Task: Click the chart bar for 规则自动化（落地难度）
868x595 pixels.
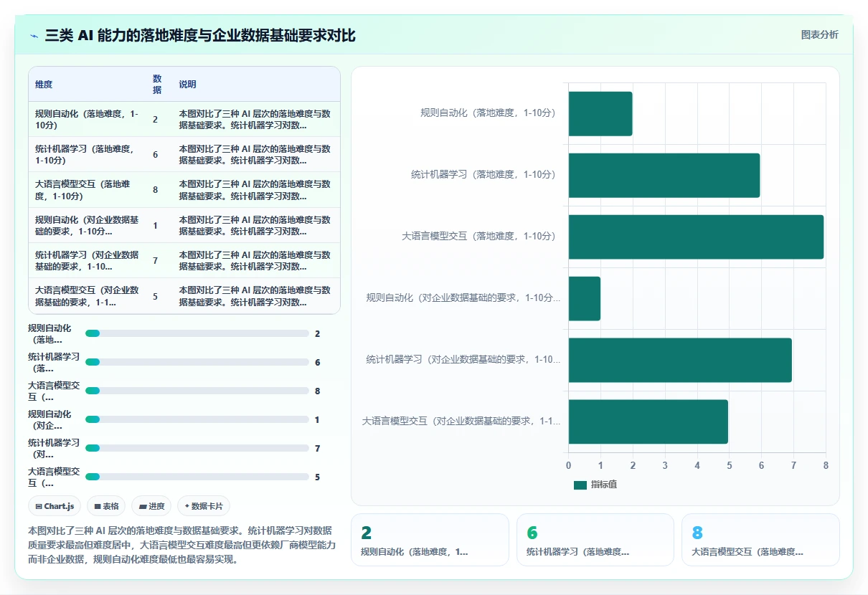Action: pos(600,113)
